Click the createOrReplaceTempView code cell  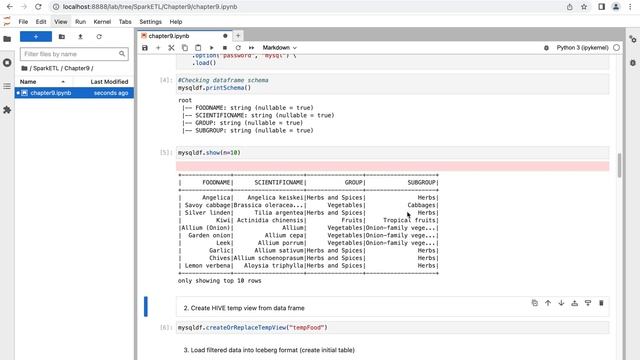coord(393,327)
